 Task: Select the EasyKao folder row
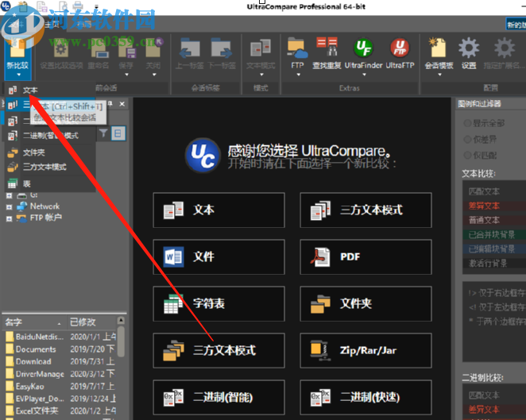click(x=60, y=387)
